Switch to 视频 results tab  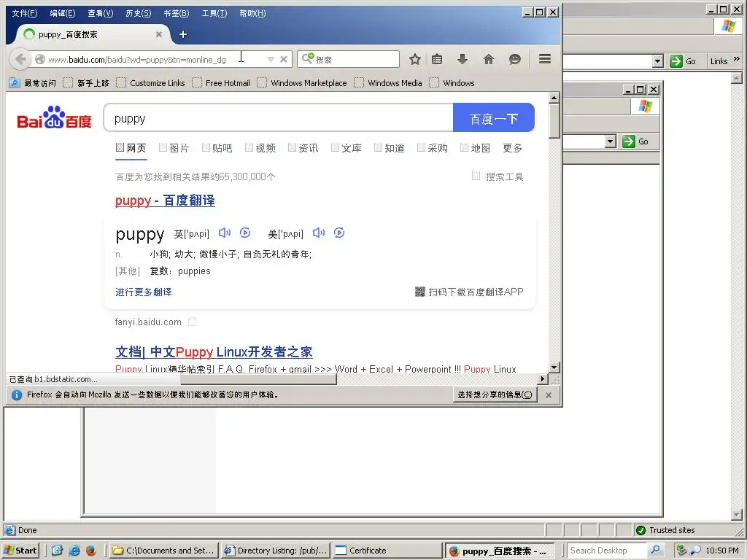coord(260,148)
